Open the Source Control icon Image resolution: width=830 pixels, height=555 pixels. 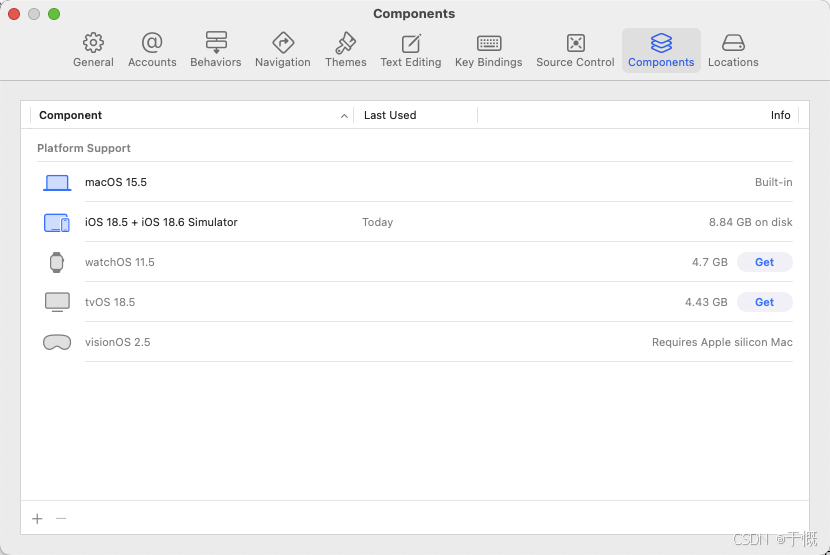point(575,43)
